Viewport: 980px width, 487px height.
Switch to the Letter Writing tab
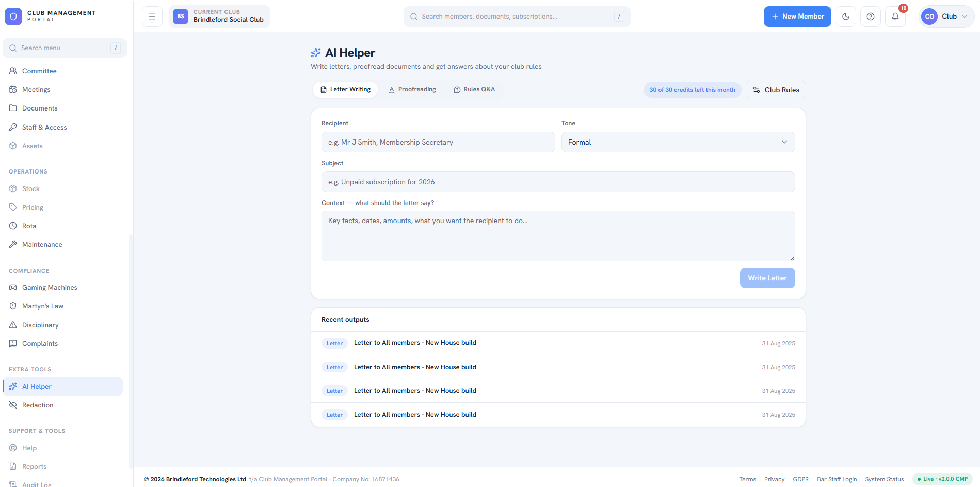345,89
